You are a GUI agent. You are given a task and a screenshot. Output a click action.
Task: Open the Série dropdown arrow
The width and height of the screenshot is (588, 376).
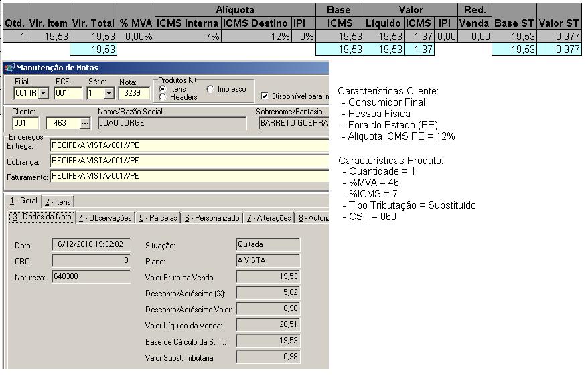click(109, 93)
